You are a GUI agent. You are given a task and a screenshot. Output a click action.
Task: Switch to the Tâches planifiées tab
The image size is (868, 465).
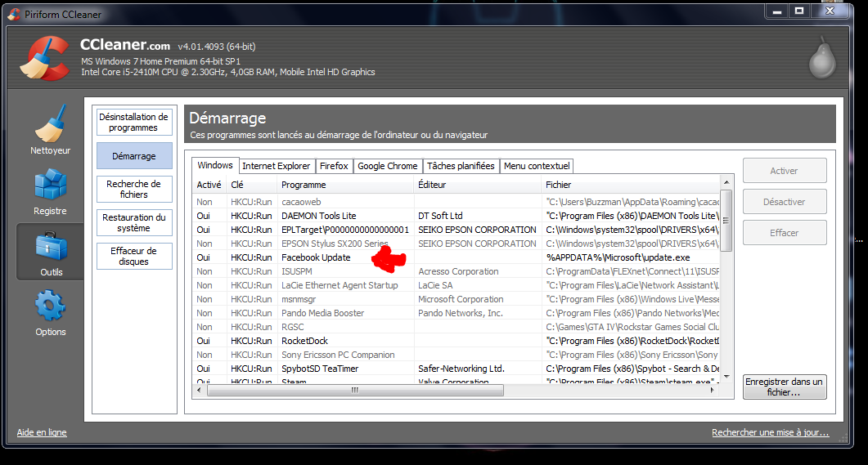(461, 166)
